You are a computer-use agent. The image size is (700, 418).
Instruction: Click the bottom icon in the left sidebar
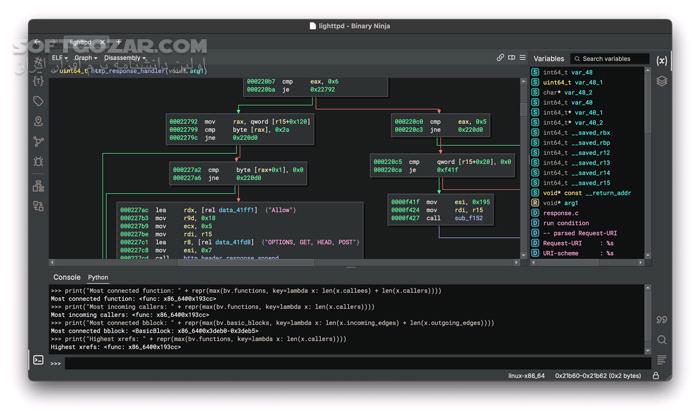38,206
